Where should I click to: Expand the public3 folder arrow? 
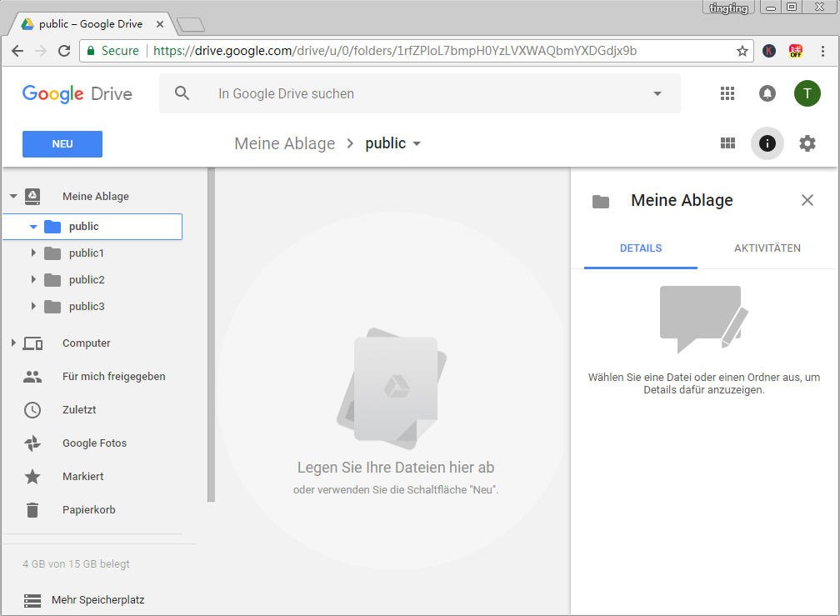33,306
